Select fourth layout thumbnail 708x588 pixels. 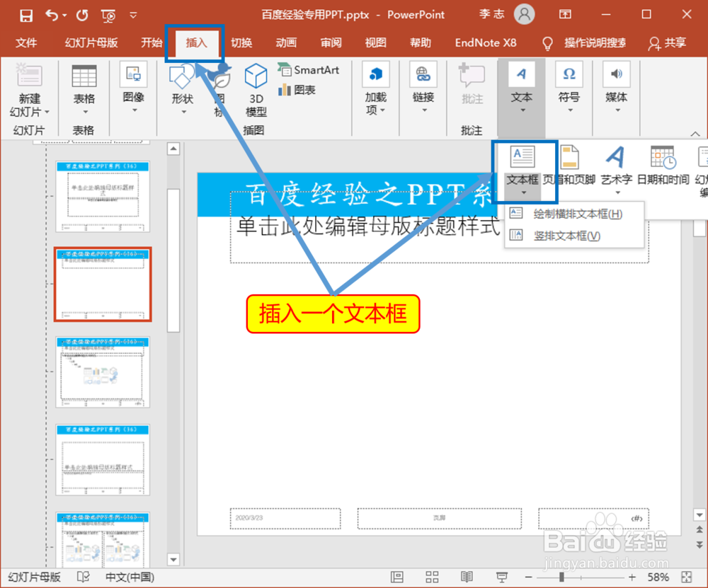coord(103,459)
